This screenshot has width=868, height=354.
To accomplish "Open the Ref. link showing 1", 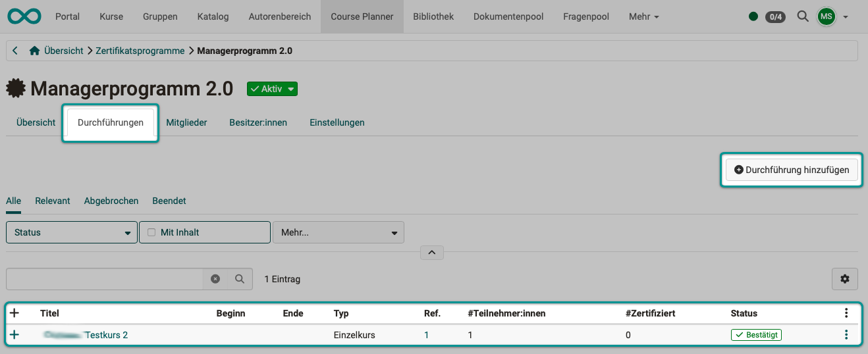I will pos(426,335).
